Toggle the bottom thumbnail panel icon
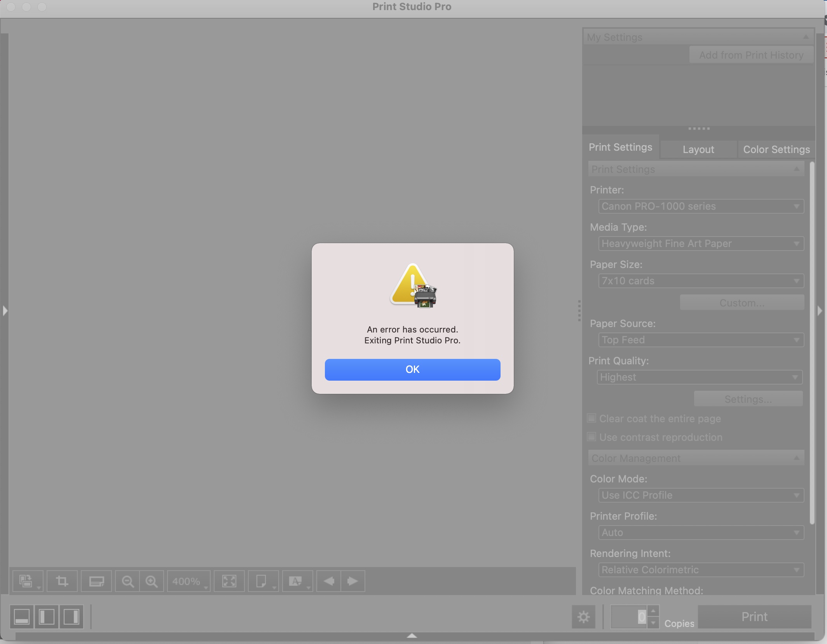 [x=21, y=617]
